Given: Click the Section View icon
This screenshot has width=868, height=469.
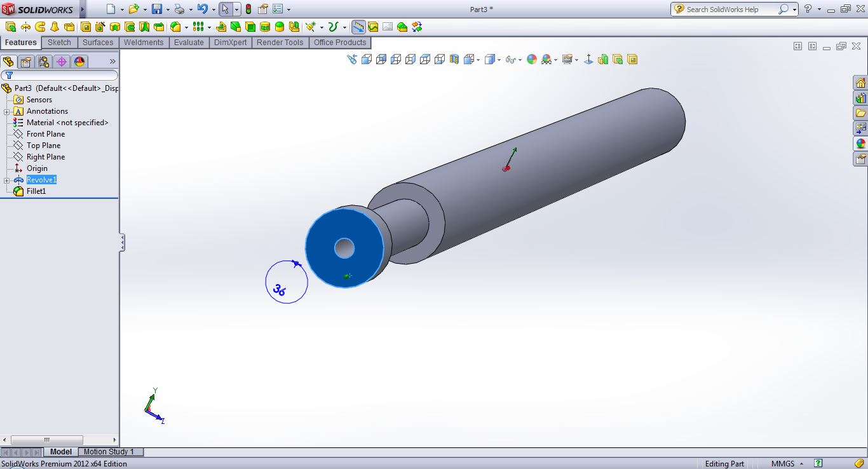Looking at the screenshot, I should (x=454, y=59).
